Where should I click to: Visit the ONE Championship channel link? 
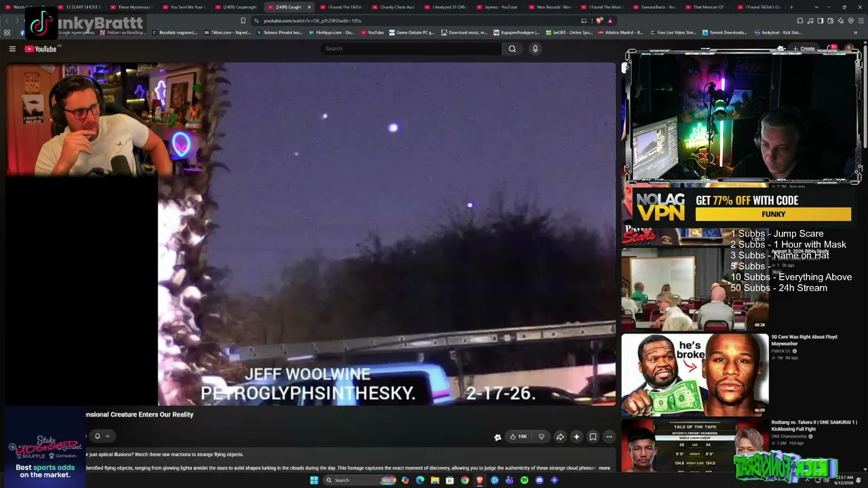(789, 436)
